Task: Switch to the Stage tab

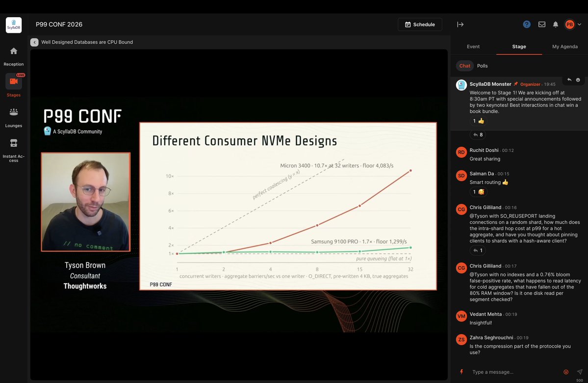Action: coord(519,47)
